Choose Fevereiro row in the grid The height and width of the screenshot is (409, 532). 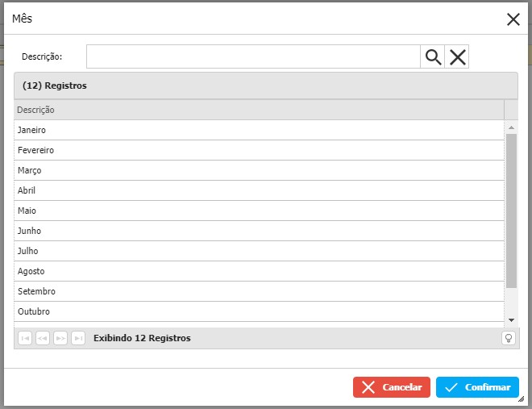pos(258,150)
